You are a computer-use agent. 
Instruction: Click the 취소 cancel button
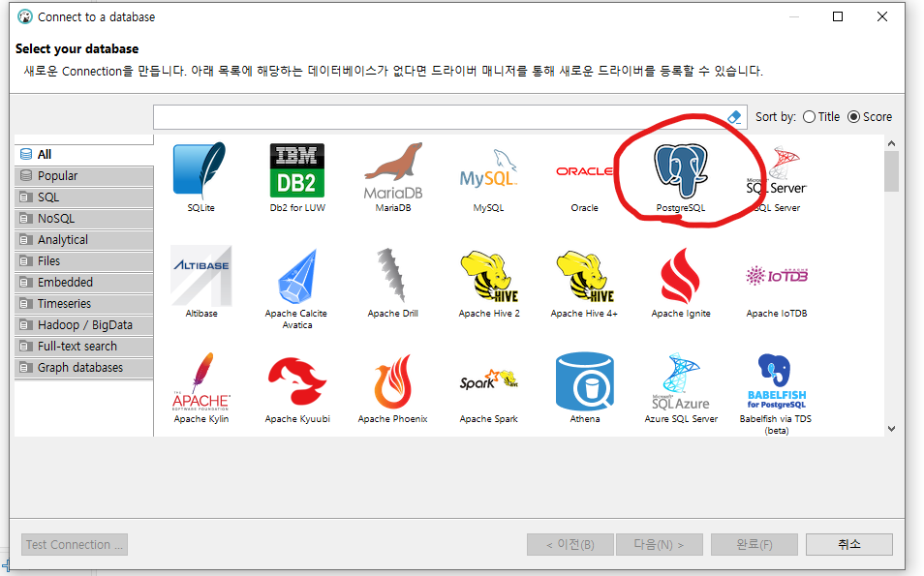click(848, 544)
